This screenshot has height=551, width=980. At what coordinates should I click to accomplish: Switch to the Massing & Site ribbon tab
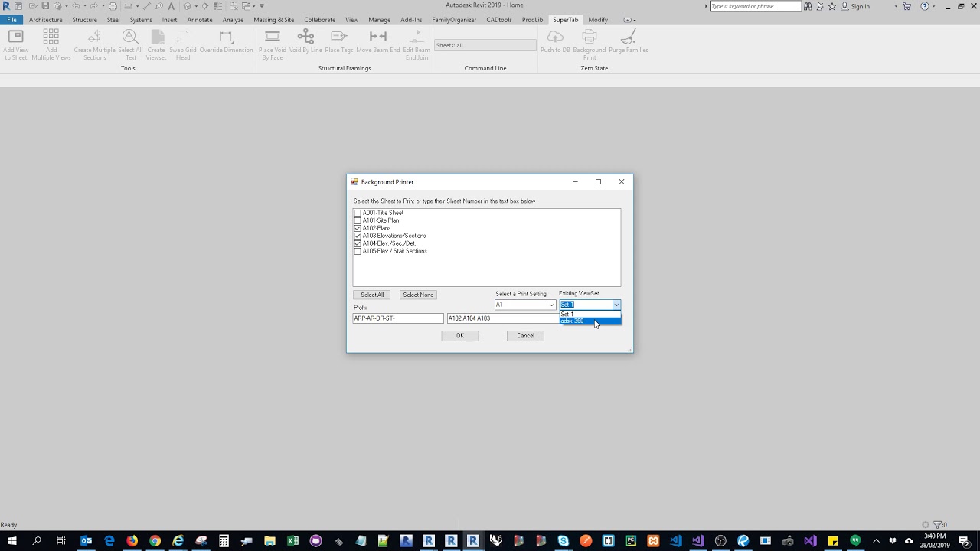[274, 20]
